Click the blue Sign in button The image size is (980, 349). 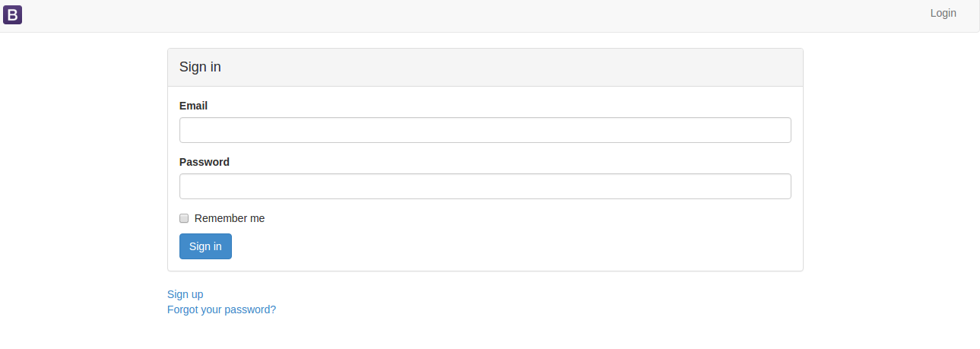[x=205, y=246]
